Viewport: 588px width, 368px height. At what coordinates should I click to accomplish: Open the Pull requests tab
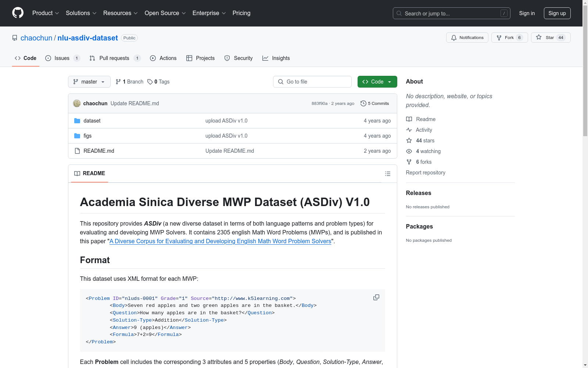coord(115,58)
